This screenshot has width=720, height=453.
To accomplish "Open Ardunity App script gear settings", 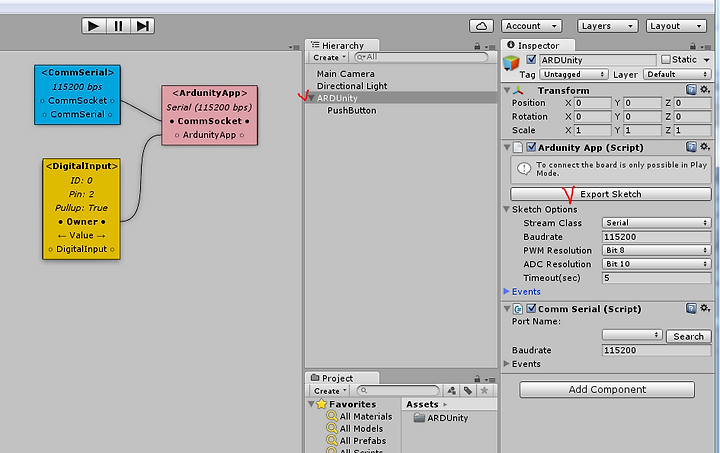I will (705, 146).
